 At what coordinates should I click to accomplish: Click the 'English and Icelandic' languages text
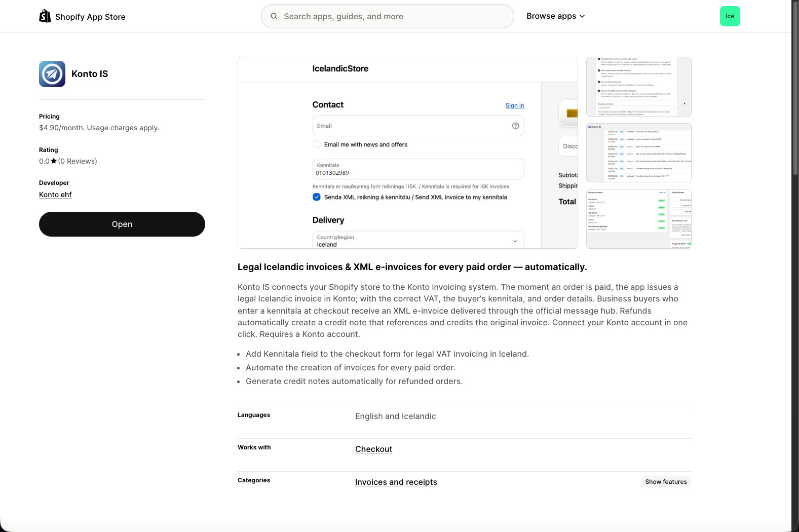396,416
